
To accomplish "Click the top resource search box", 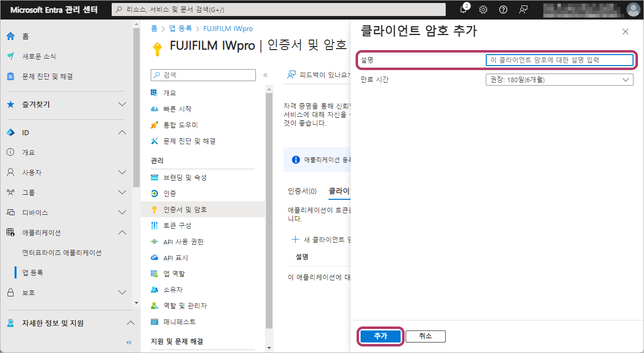I will [x=278, y=10].
